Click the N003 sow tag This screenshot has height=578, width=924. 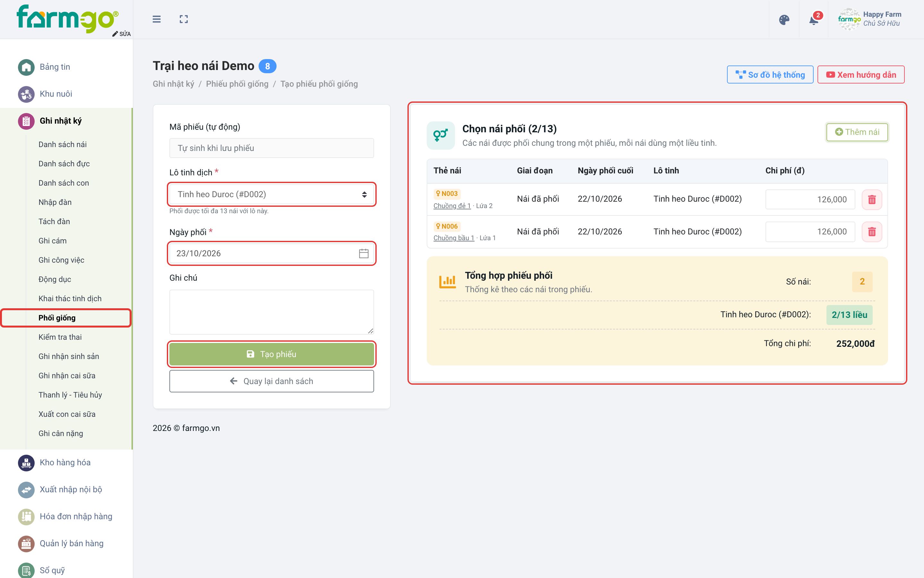447,194
